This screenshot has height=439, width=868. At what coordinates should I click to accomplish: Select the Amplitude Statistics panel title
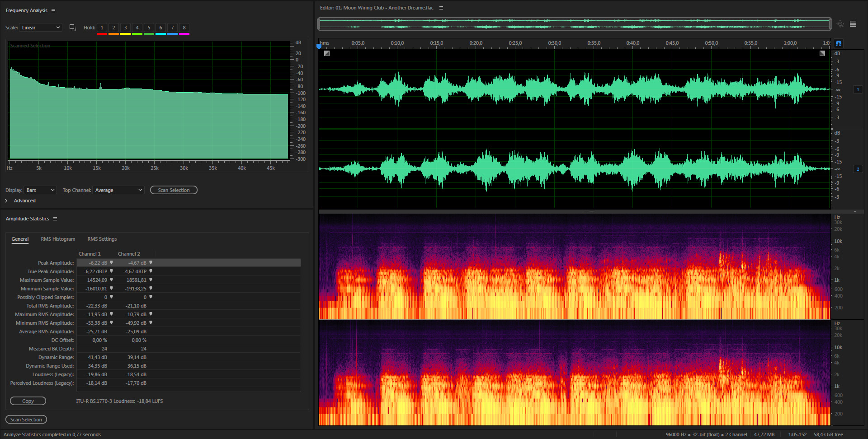tap(27, 219)
